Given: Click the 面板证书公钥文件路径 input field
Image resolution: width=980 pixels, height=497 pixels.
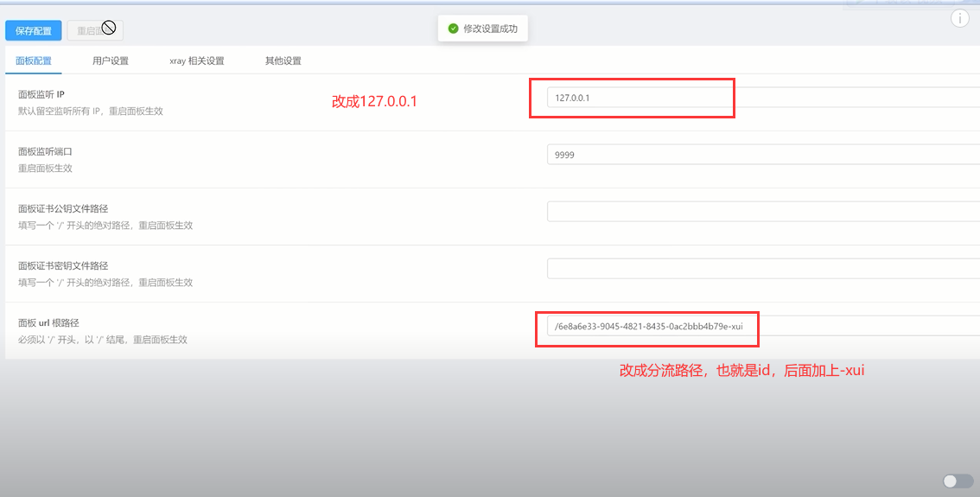Looking at the screenshot, I should 760,212.
